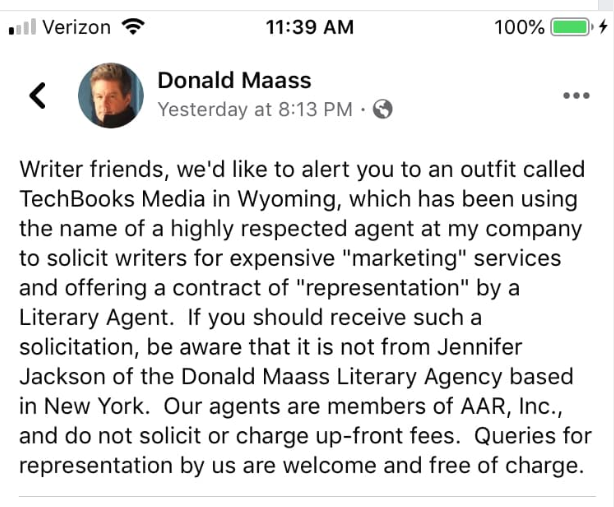614x507 pixels.
Task: Open Donald Maass's profile picture
Action: coord(110,96)
